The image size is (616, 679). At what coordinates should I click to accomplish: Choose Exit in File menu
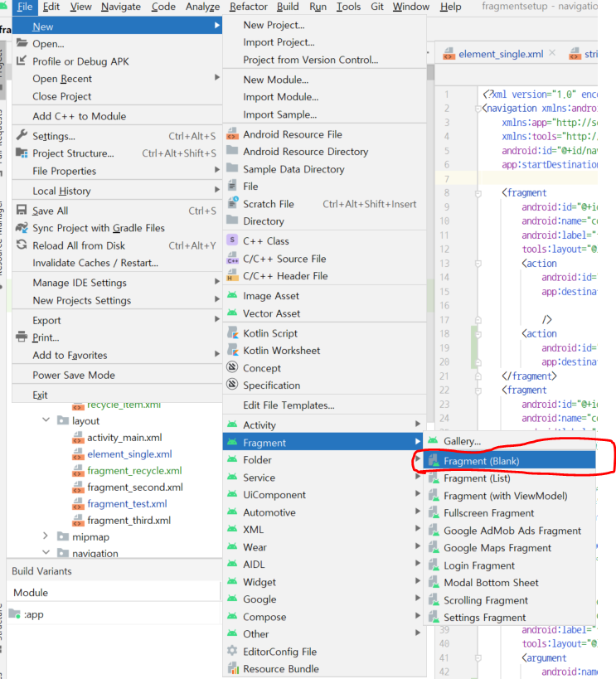tap(117, 395)
